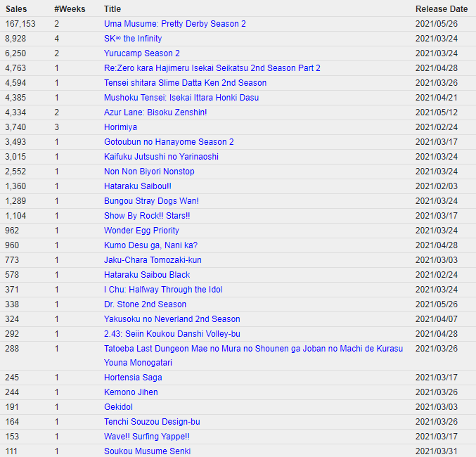Open Gotoubun no Hanayome Season 2

pos(169,142)
